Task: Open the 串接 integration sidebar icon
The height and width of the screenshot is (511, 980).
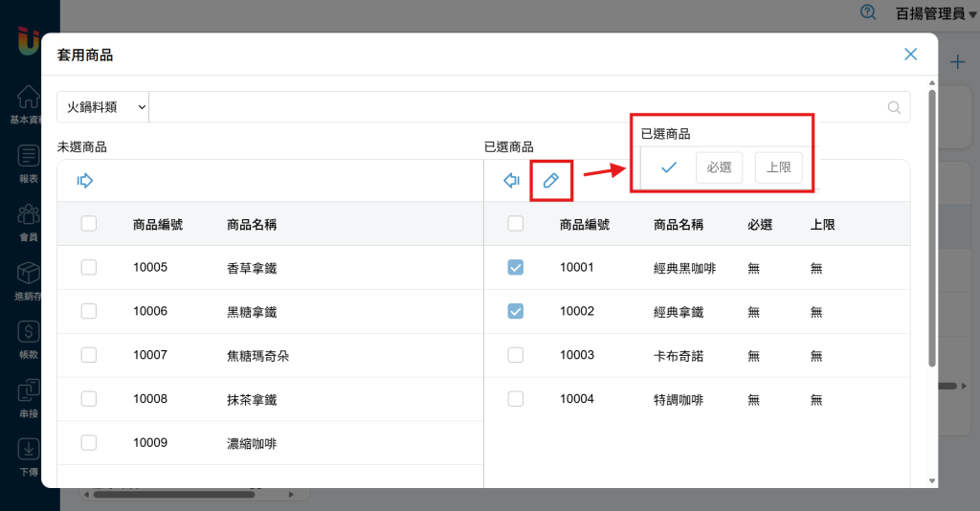Action: pos(29,397)
